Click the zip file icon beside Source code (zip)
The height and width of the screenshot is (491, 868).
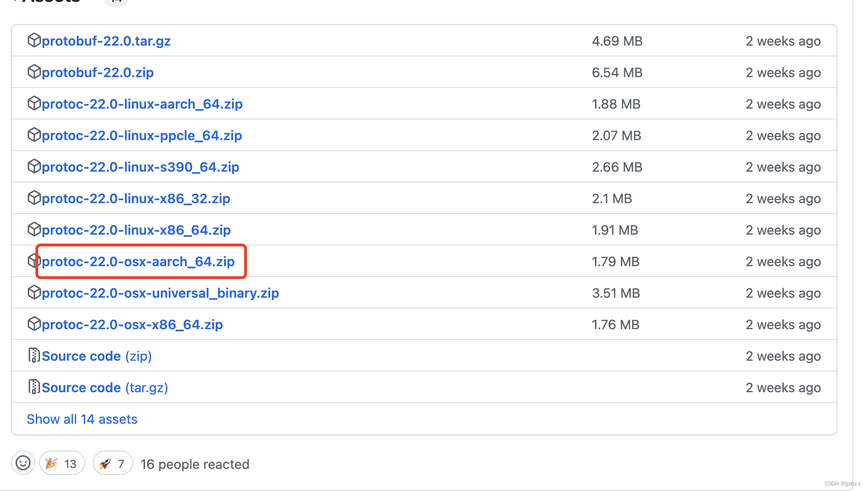click(x=34, y=355)
